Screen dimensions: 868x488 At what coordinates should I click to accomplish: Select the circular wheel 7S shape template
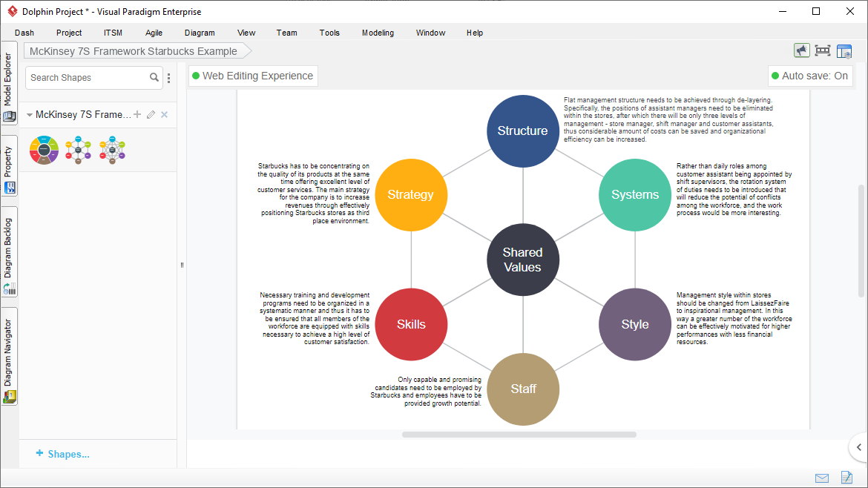pyautogui.click(x=45, y=150)
